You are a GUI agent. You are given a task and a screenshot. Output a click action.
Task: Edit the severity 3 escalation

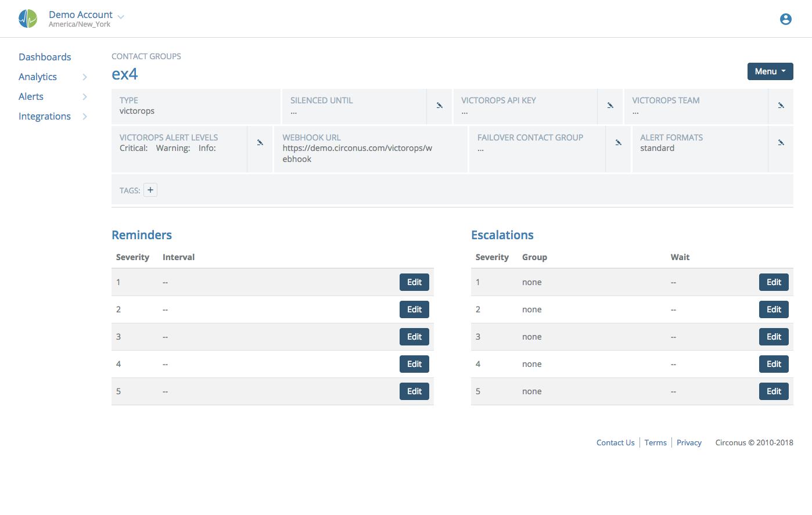pyautogui.click(x=774, y=337)
